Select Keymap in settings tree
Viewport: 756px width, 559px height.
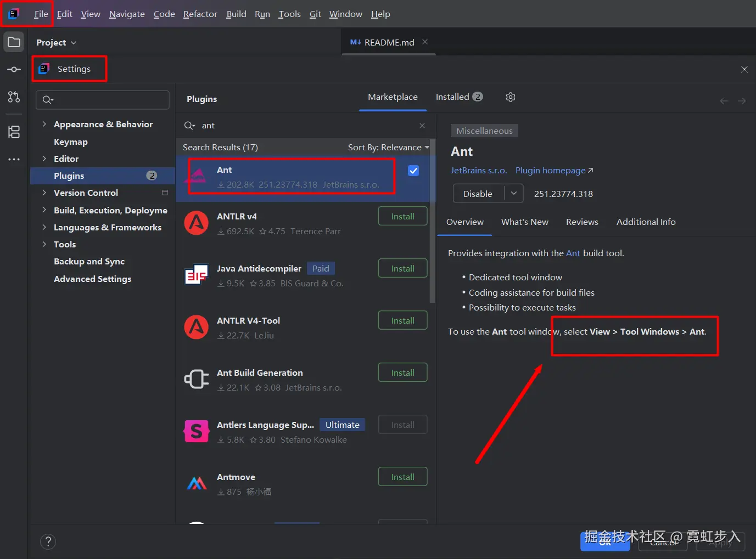tap(71, 142)
